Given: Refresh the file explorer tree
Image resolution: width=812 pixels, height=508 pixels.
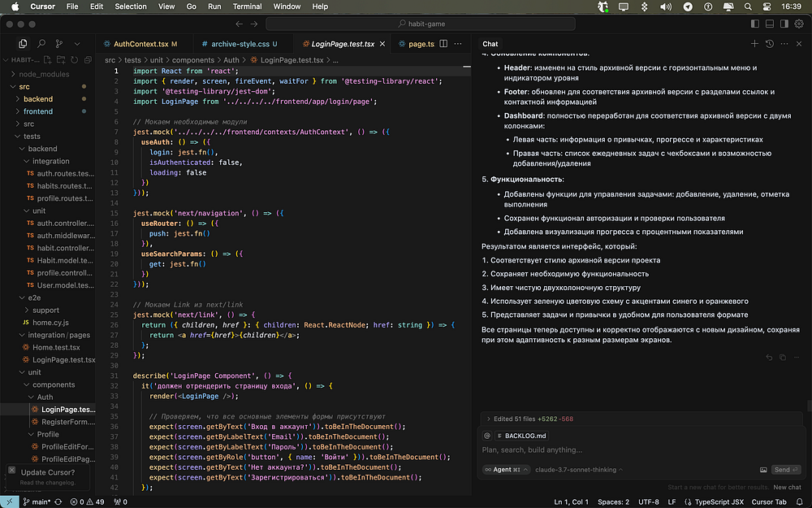Looking at the screenshot, I should [x=74, y=59].
